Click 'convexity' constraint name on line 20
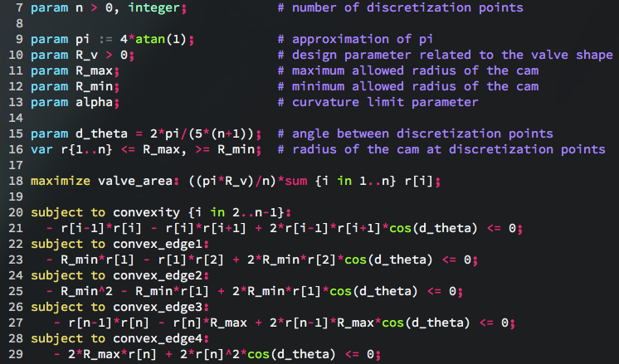Image resolution: width=619 pixels, height=364 pixels. pyautogui.click(x=147, y=213)
